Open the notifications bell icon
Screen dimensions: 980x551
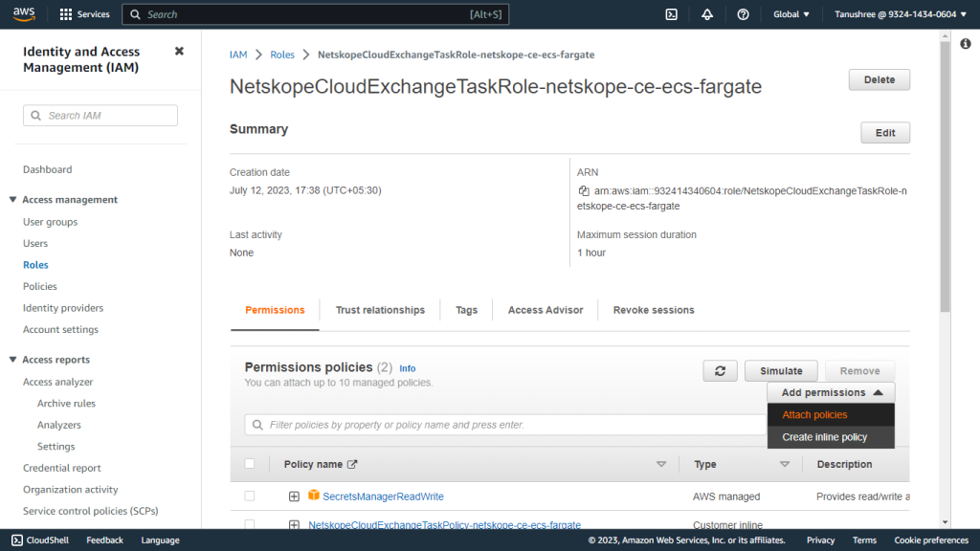point(707,14)
